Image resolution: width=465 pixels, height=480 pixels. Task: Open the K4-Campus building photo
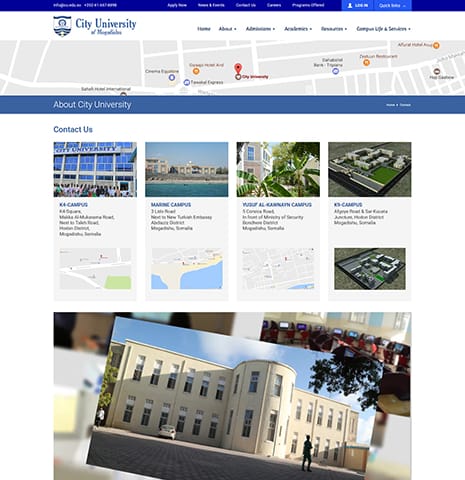pyautogui.click(x=95, y=169)
